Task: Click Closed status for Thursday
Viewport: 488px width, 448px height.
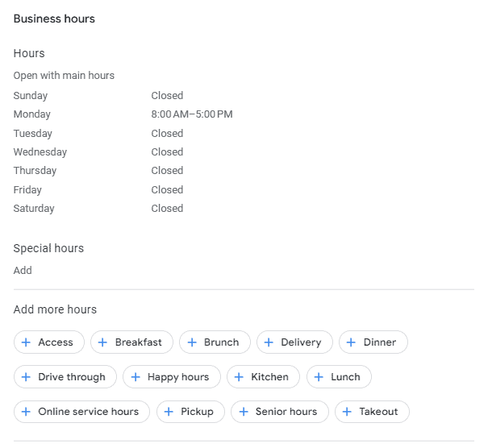Action: click(x=167, y=171)
